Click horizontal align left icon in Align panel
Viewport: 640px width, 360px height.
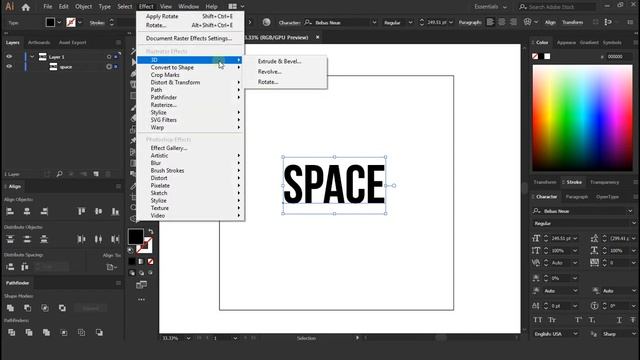tap(10, 211)
